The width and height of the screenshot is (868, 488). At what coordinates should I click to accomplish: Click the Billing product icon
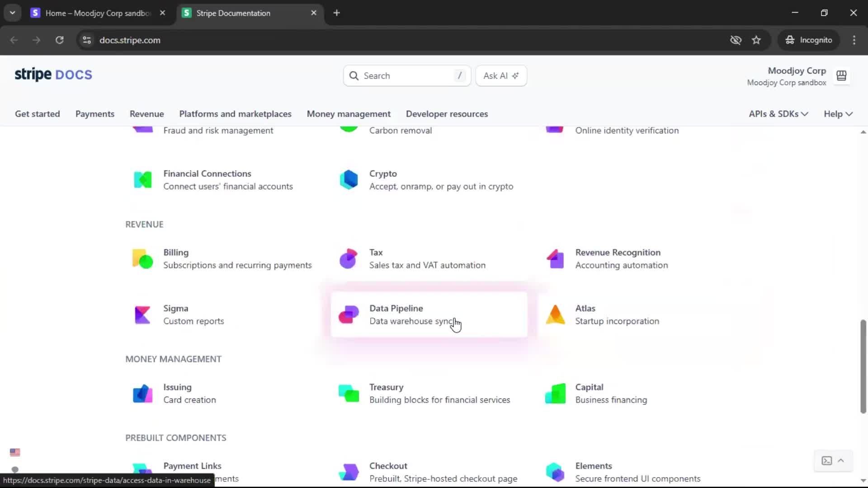tap(142, 259)
